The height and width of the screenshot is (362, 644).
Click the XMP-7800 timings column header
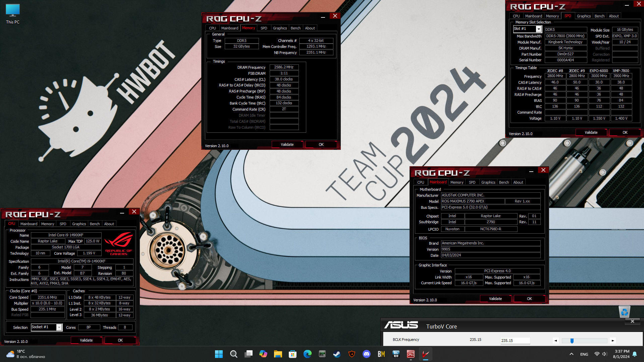point(621,71)
